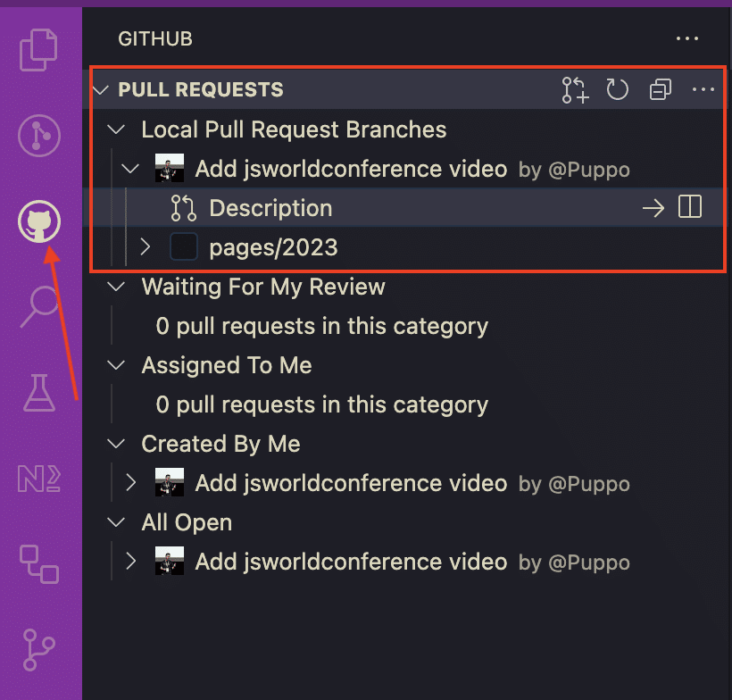This screenshot has height=700, width=732.
Task: Collapse all pull request trees
Action: click(660, 89)
